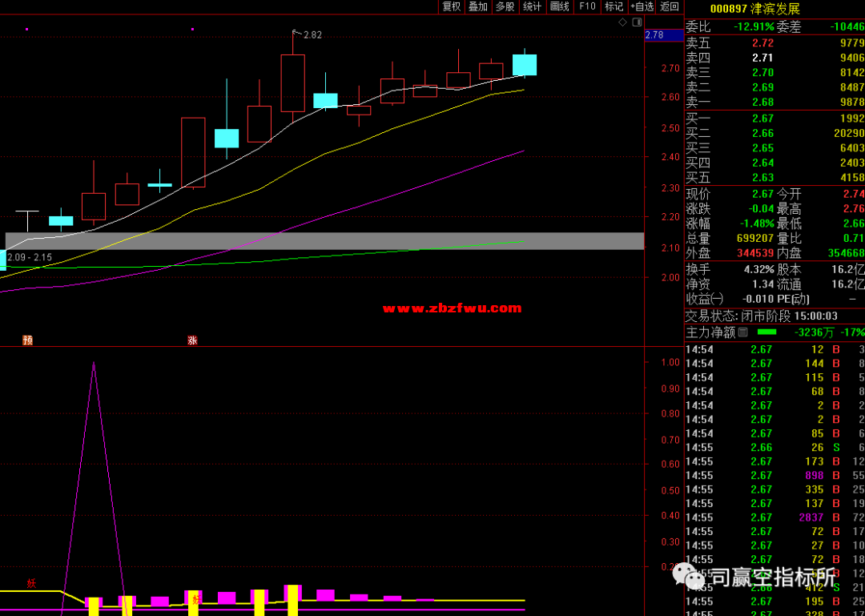
Task: Click the 委差 -10446 value
Action: (x=847, y=26)
